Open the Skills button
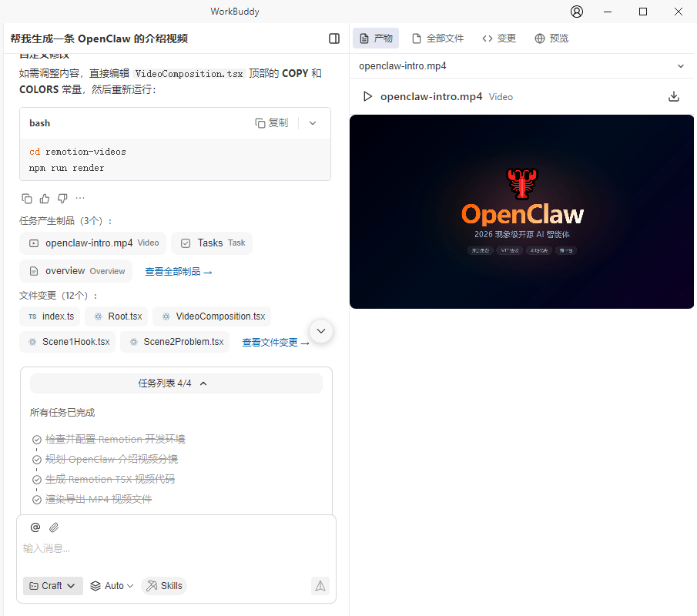 click(x=164, y=586)
